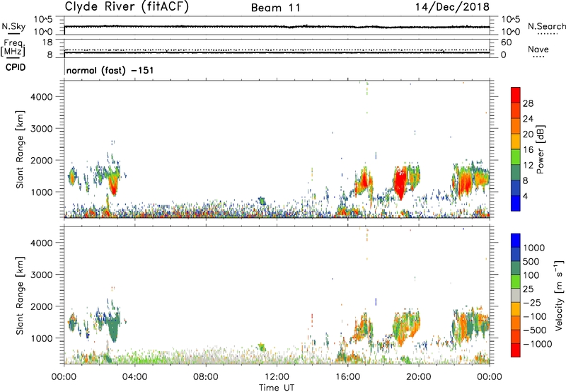Click the small green echo patch near 11:00 in velocity panel
566x392 pixels.
[262, 347]
